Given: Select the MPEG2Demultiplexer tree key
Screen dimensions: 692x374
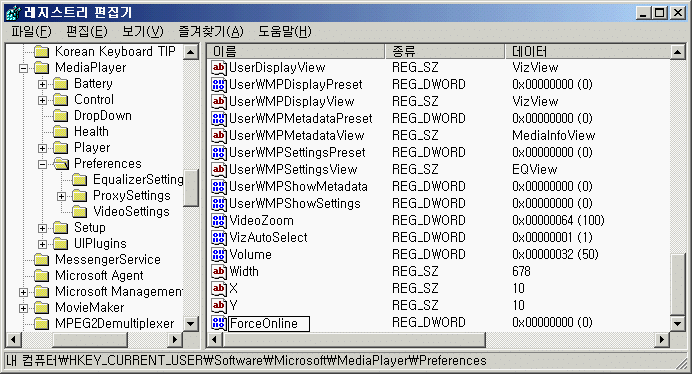Looking at the screenshot, I should (115, 324).
